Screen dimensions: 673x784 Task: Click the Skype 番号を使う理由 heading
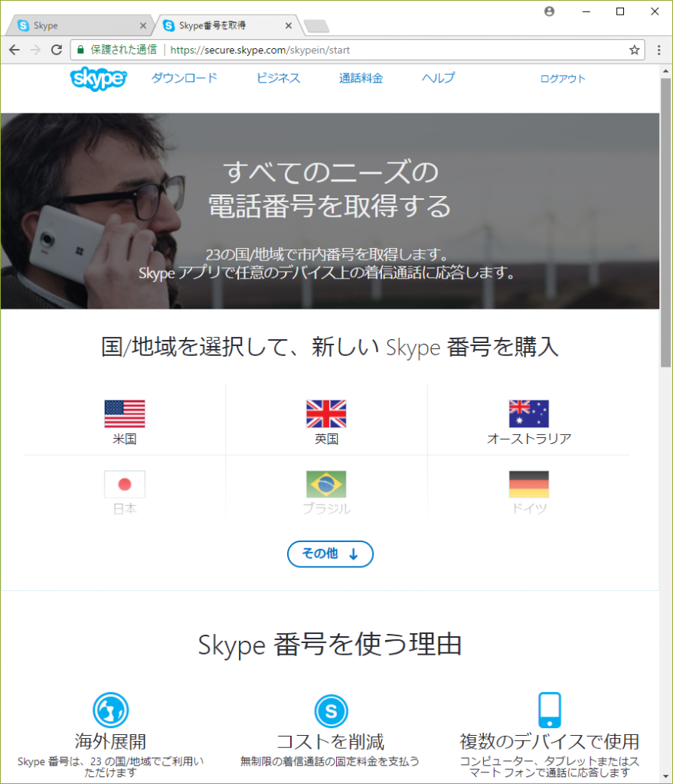330,644
